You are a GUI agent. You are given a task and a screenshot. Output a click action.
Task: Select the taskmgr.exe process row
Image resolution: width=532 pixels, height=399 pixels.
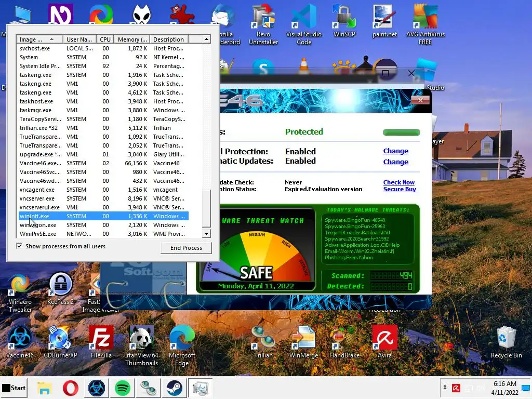pyautogui.click(x=103, y=110)
